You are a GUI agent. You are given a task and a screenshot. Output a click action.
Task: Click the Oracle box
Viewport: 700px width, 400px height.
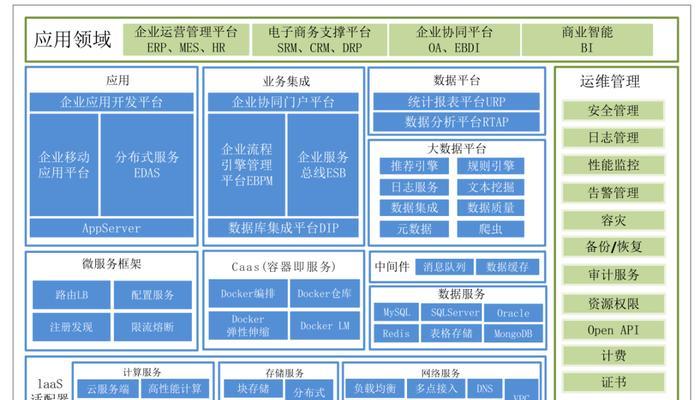[x=513, y=312]
